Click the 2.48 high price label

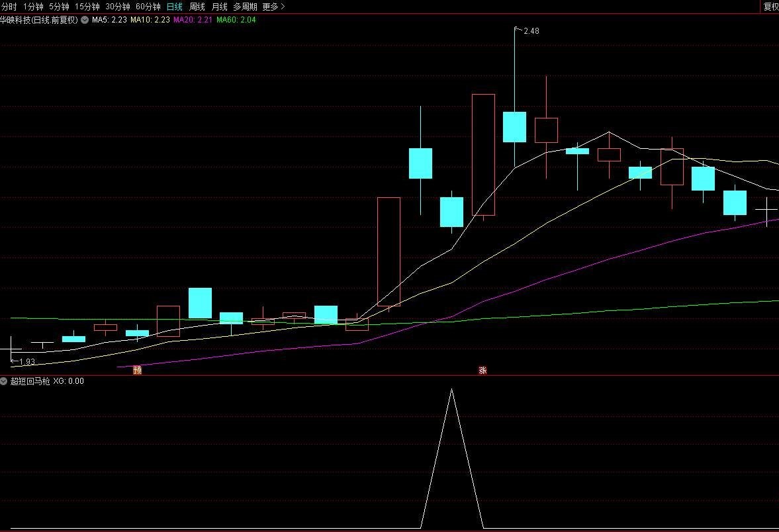pyautogui.click(x=531, y=31)
